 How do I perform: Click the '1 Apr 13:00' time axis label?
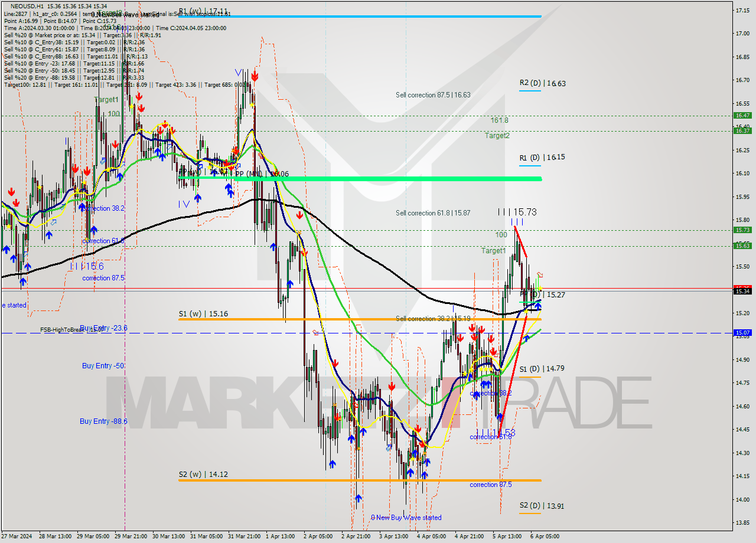[281, 537]
